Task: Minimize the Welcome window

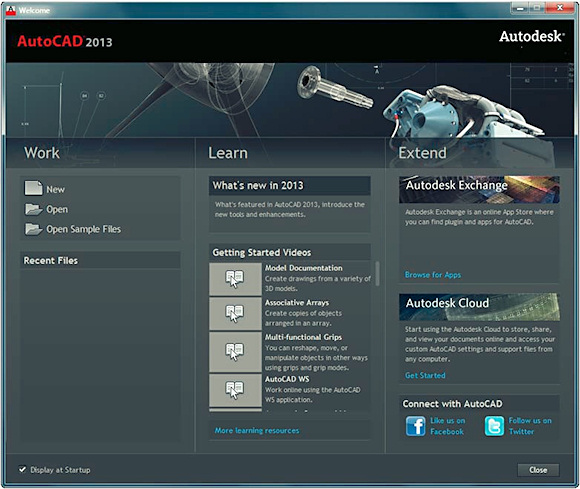Action: pyautogui.click(x=520, y=8)
